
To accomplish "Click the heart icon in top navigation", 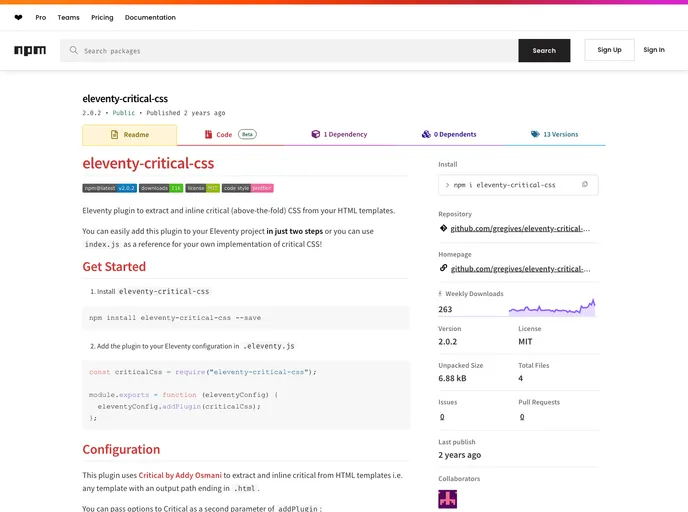I will click(x=18, y=18).
